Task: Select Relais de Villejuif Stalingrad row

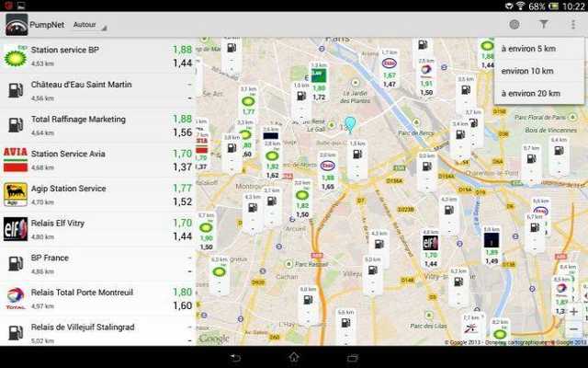Action: (98, 331)
